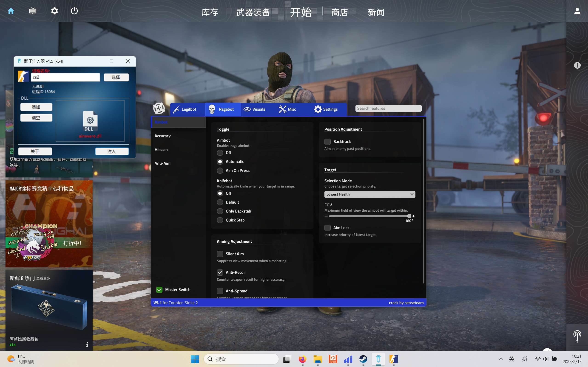Click the 清空 clear button
This screenshot has width=588, height=367.
36,118
